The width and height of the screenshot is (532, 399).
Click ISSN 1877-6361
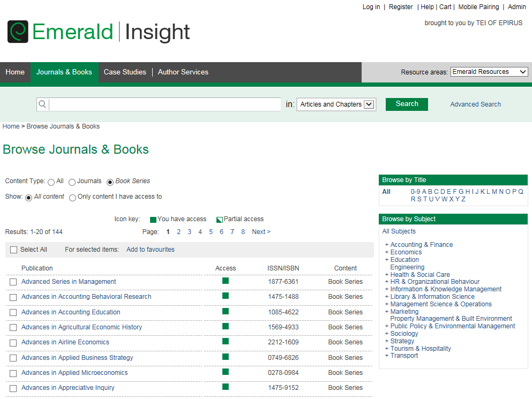pyautogui.click(x=283, y=282)
